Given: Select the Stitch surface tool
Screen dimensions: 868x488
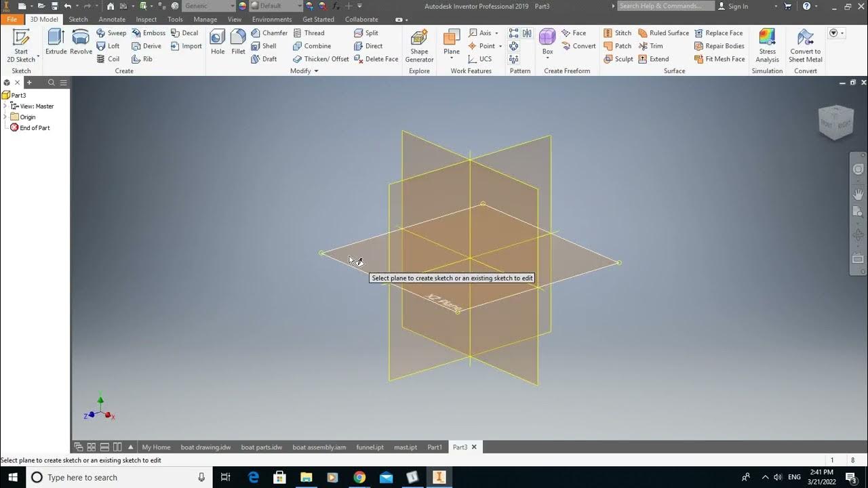Looking at the screenshot, I should pyautogui.click(x=617, y=33).
